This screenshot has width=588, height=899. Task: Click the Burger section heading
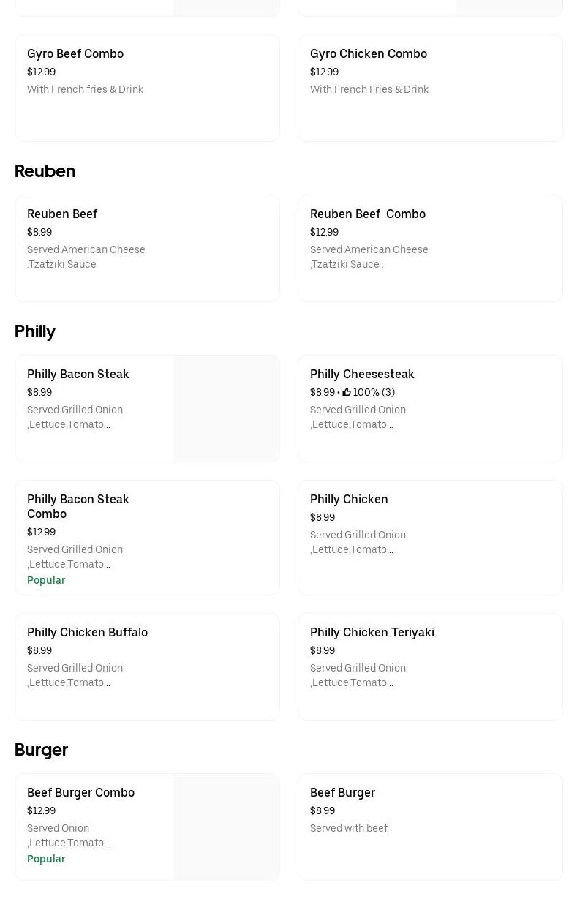(x=41, y=750)
